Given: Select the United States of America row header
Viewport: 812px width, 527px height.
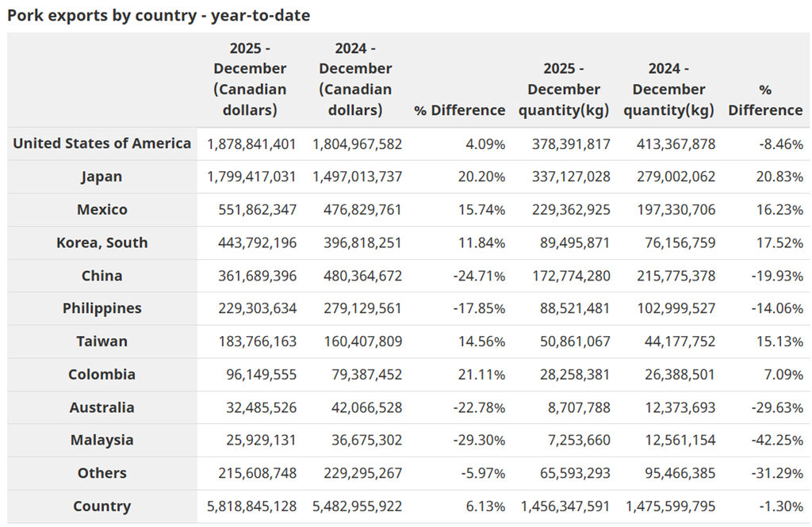Looking at the screenshot, I should pos(102,143).
